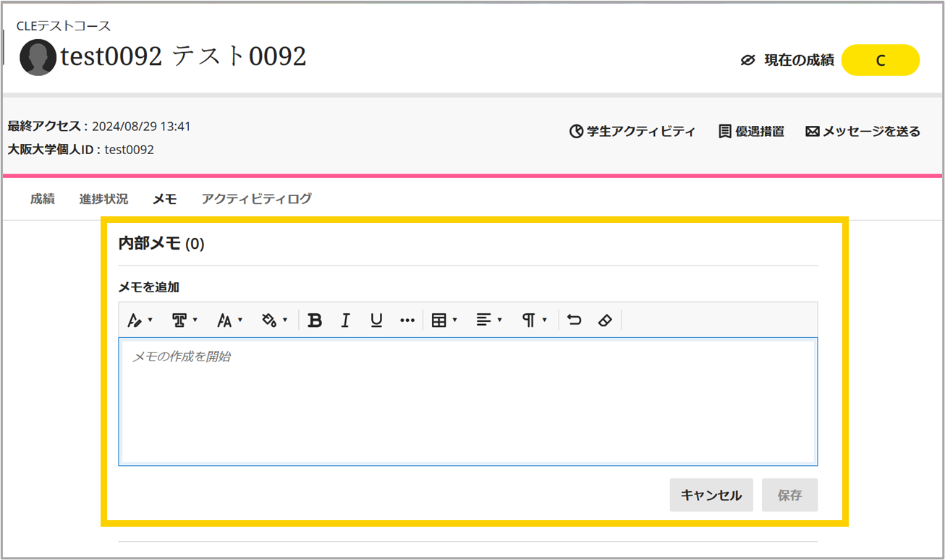This screenshot has height=560, width=945.
Task: Open the font size AA dropdown
Action: (x=230, y=321)
